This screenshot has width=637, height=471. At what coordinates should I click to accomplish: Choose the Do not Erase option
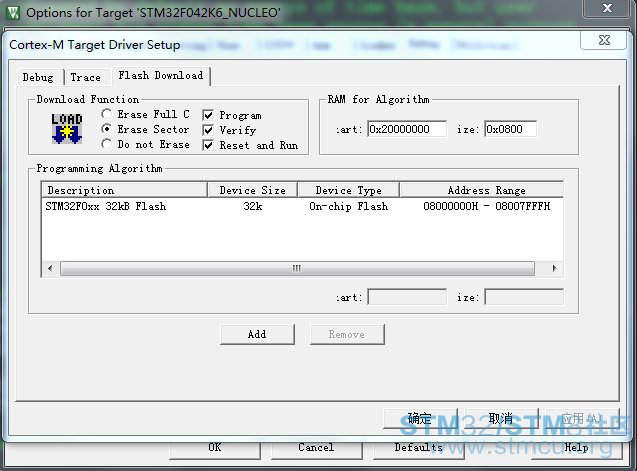pos(106,144)
